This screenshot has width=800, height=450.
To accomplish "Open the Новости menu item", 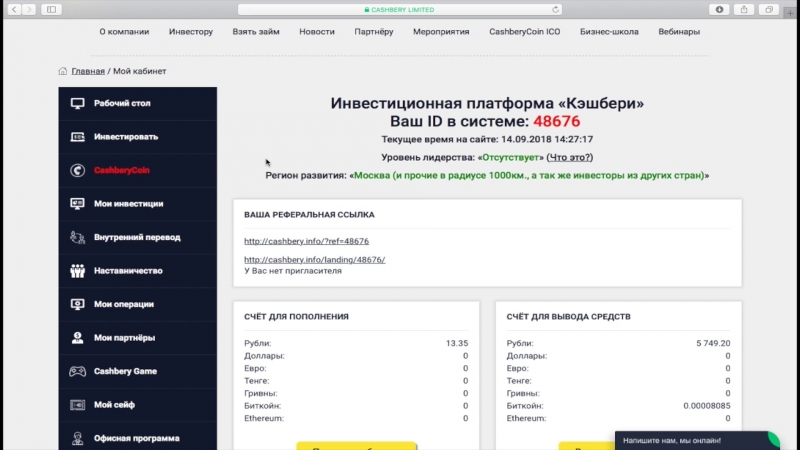I will coord(317,32).
